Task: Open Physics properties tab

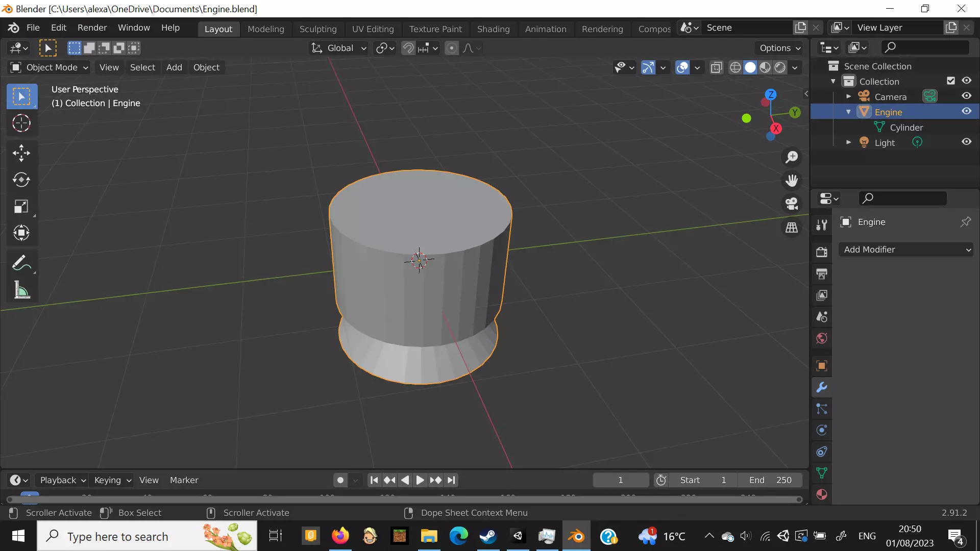Action: click(822, 430)
